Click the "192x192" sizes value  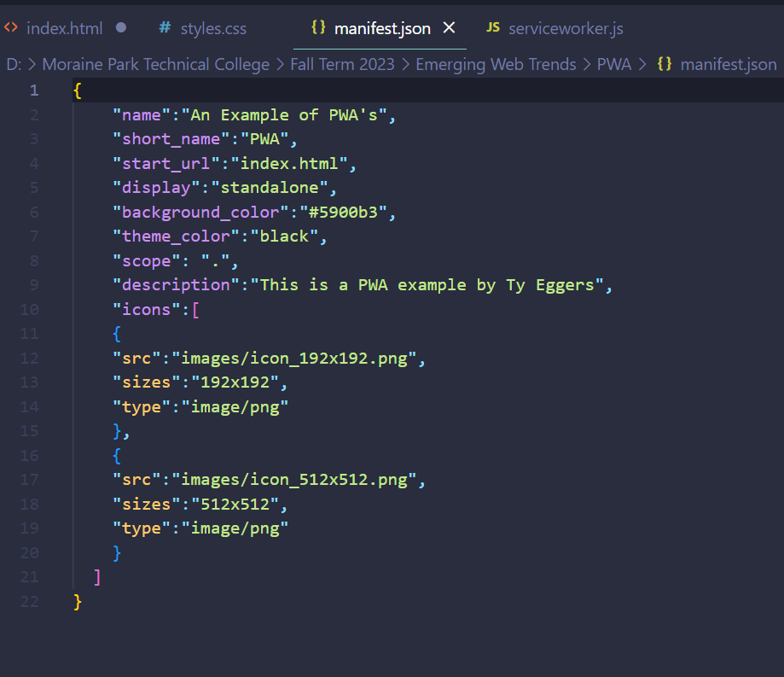[235, 382]
